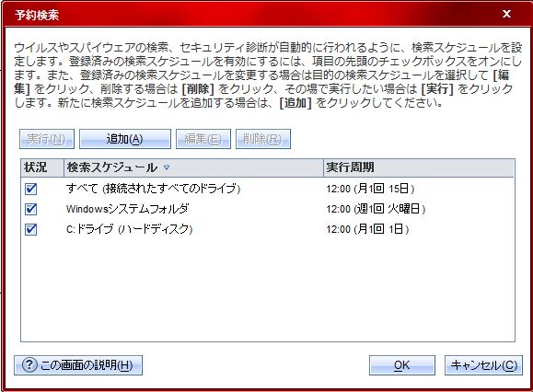This screenshot has width=533, height=392.
Task: Click the 12:00 (月1回 1日) cell
Action: pos(367,229)
